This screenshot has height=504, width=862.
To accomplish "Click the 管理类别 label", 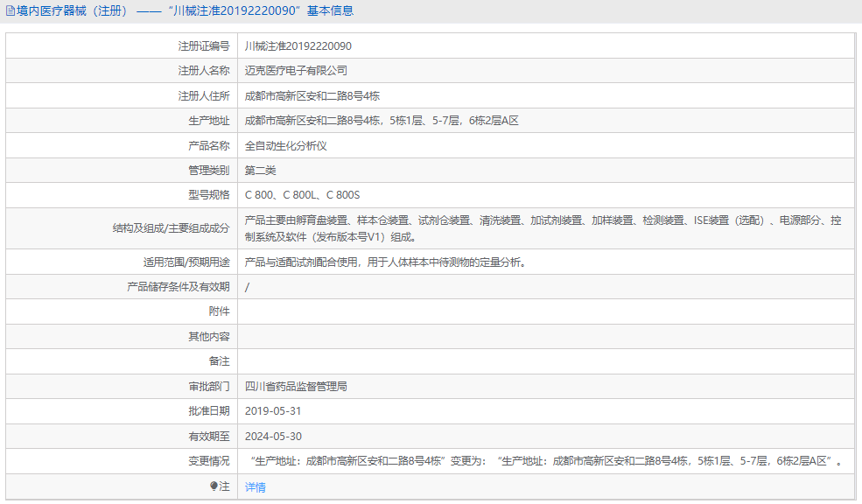I will pyautogui.click(x=209, y=171).
